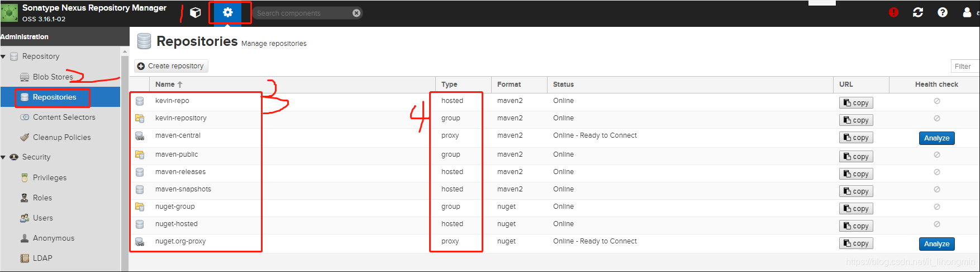
Task: Open LDAP settings
Action: coord(42,258)
